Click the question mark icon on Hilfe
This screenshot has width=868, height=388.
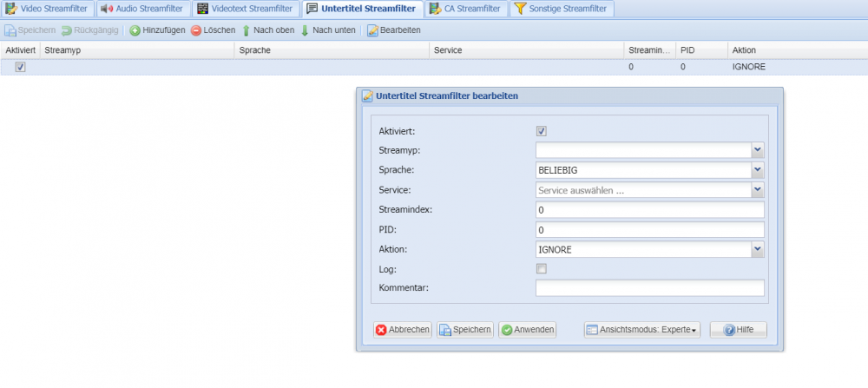[729, 330]
